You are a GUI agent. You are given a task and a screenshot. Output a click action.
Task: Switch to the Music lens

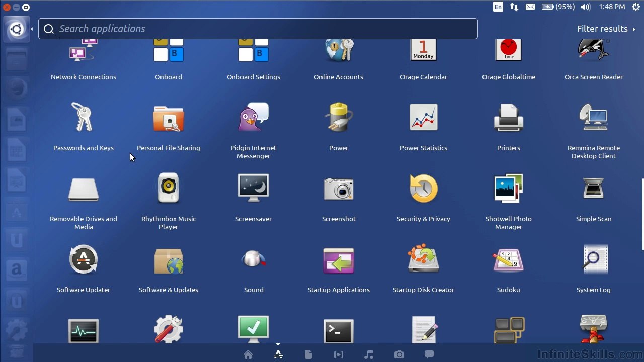pos(369,354)
